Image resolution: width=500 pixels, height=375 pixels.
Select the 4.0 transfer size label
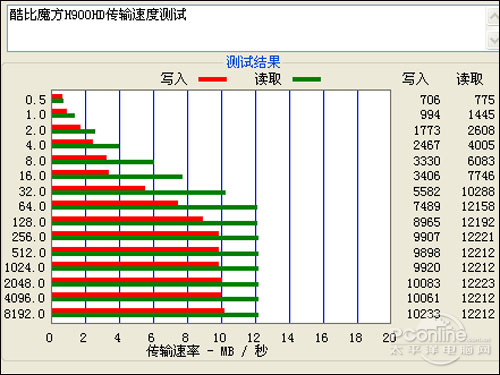(36, 145)
